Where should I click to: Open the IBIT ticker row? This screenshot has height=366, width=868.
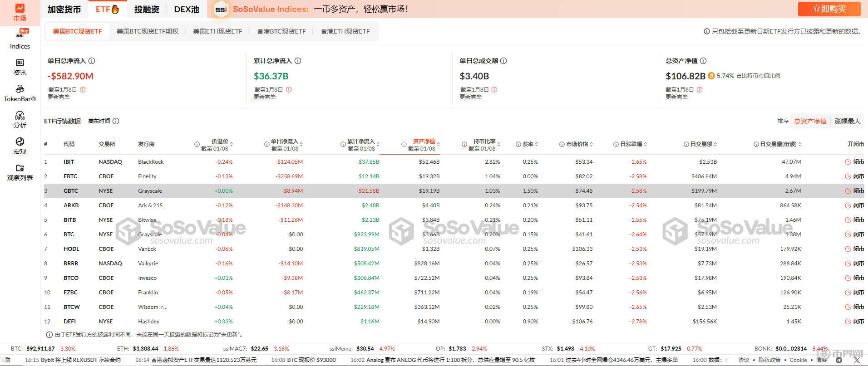click(x=454, y=162)
